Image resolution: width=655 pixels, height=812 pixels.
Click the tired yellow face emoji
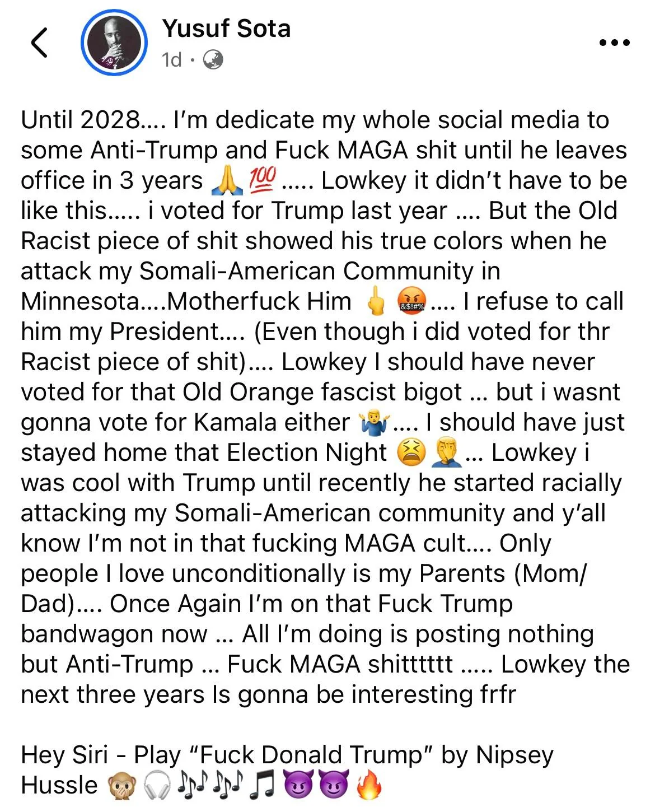411,453
